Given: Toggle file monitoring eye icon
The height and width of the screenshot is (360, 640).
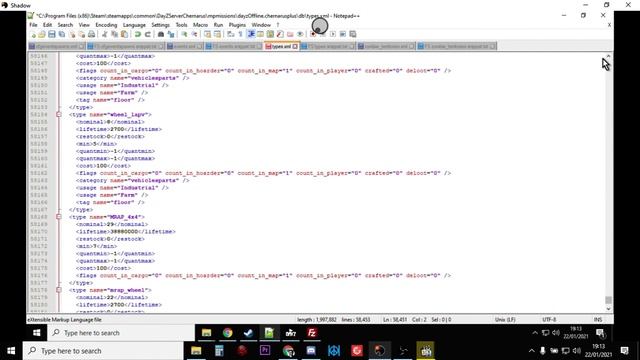Looking at the screenshot, I should pos(300,34).
